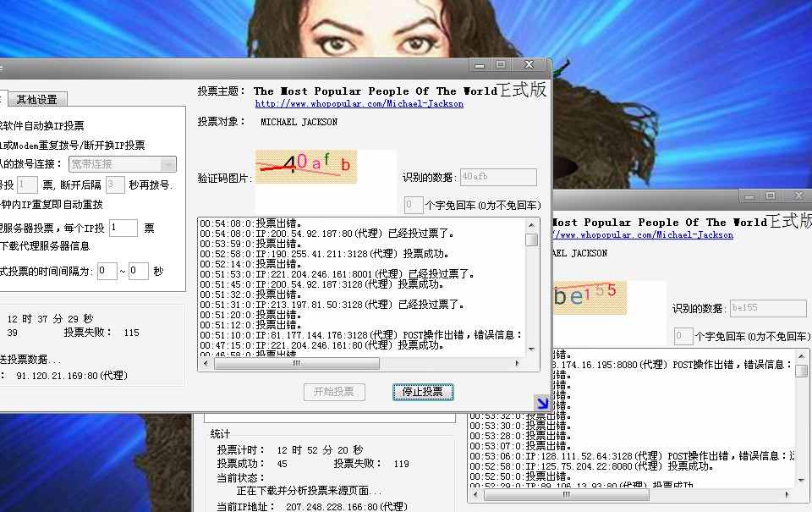Click the second vote interval seconds field
Screen dimensions: 812x512
(139, 271)
